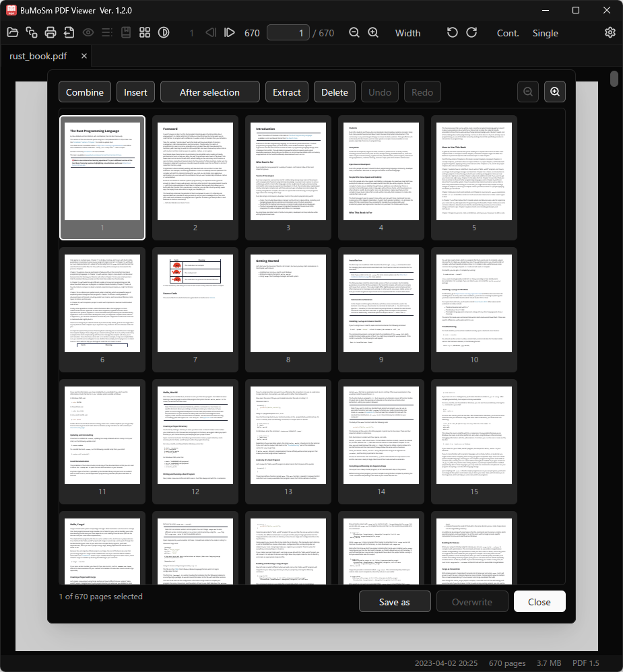Select page 15 thumbnail
The image size is (623, 672).
click(x=474, y=442)
